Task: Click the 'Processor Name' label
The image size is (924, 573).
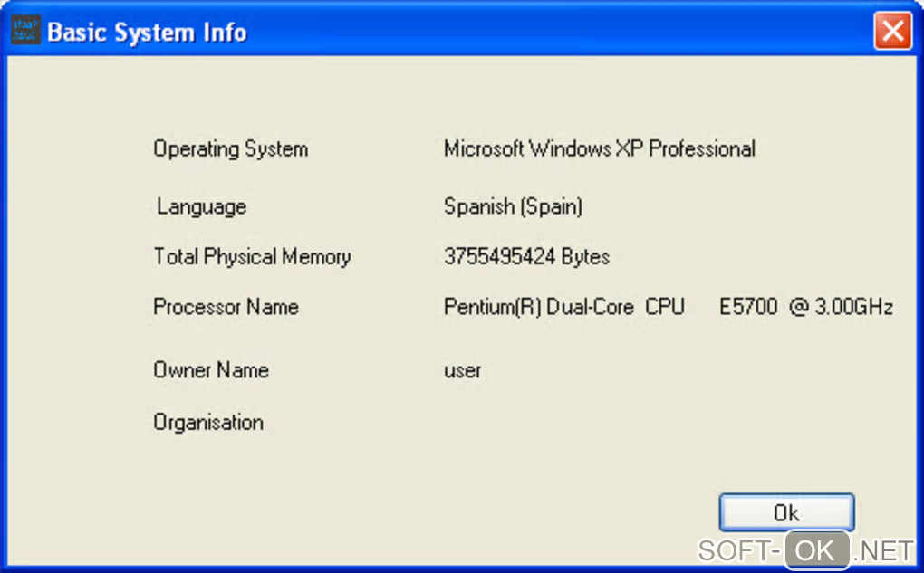Action: [x=226, y=307]
